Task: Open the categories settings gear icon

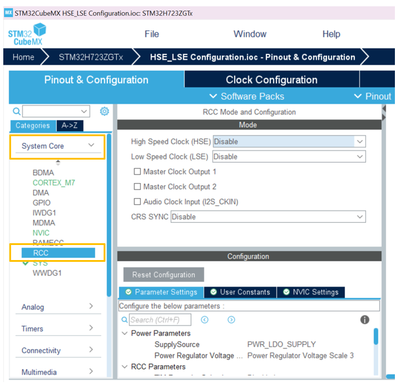Action: tap(104, 111)
